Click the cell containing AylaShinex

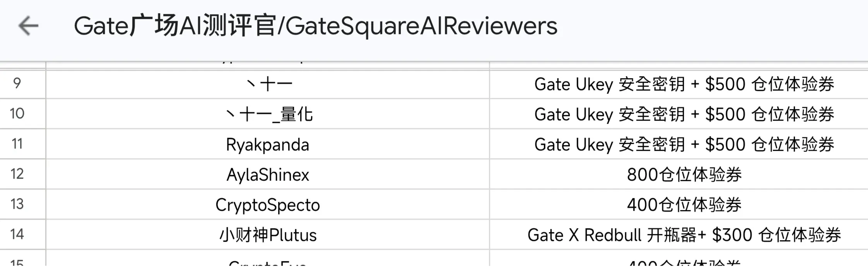(268, 174)
